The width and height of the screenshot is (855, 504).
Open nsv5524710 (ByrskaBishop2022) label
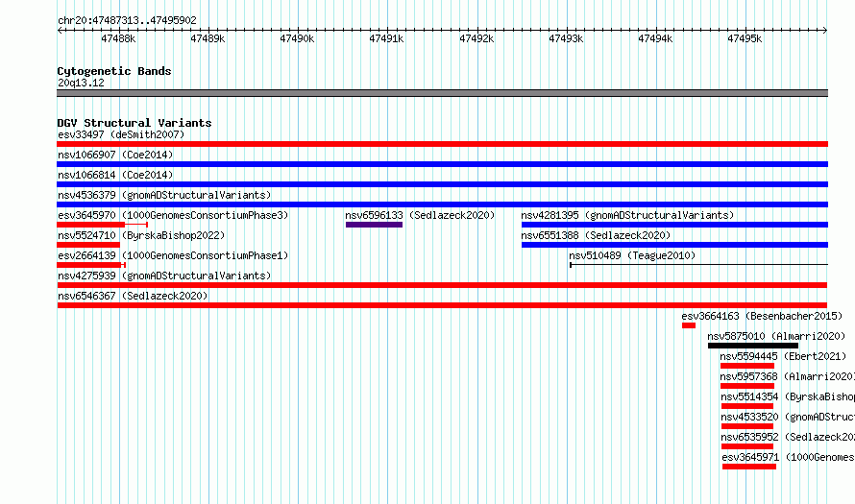pos(141,235)
